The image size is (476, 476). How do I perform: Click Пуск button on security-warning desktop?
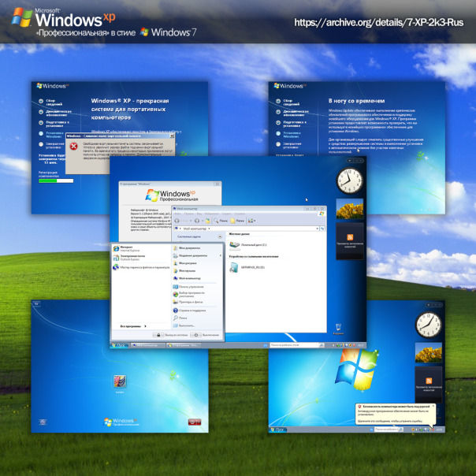pos(277,430)
